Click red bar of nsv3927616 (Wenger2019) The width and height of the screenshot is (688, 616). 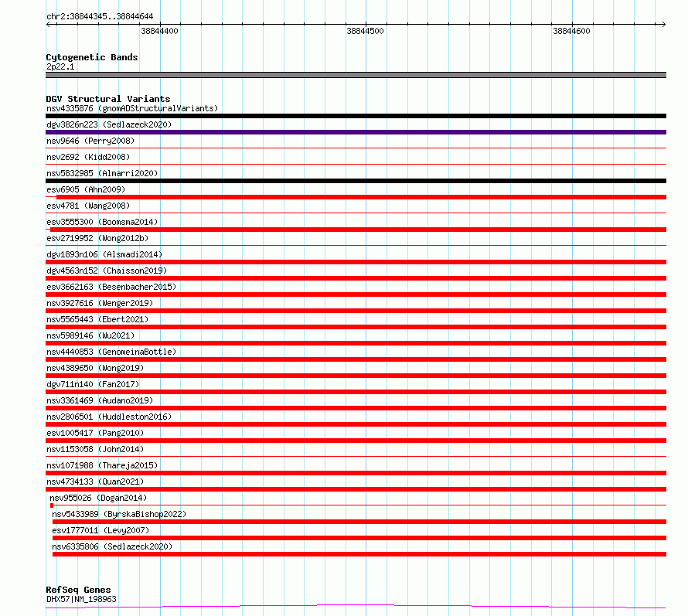pos(356,311)
